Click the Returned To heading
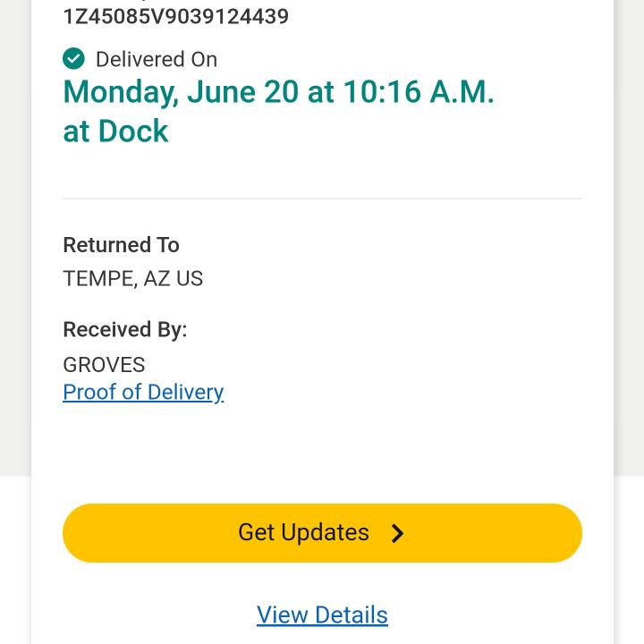 coord(121,245)
